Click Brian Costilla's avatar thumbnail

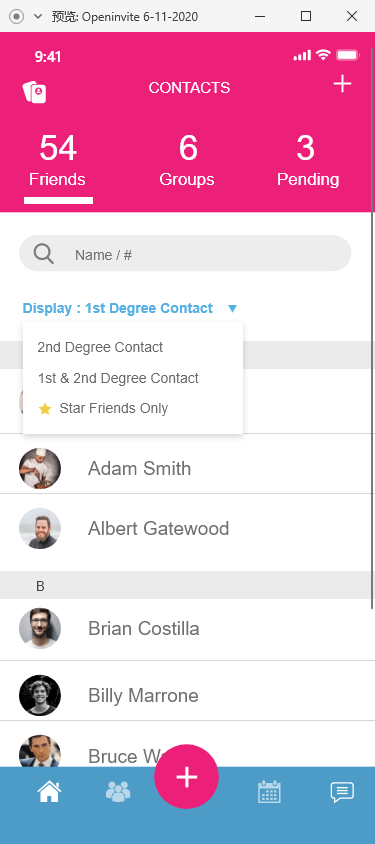(40, 628)
